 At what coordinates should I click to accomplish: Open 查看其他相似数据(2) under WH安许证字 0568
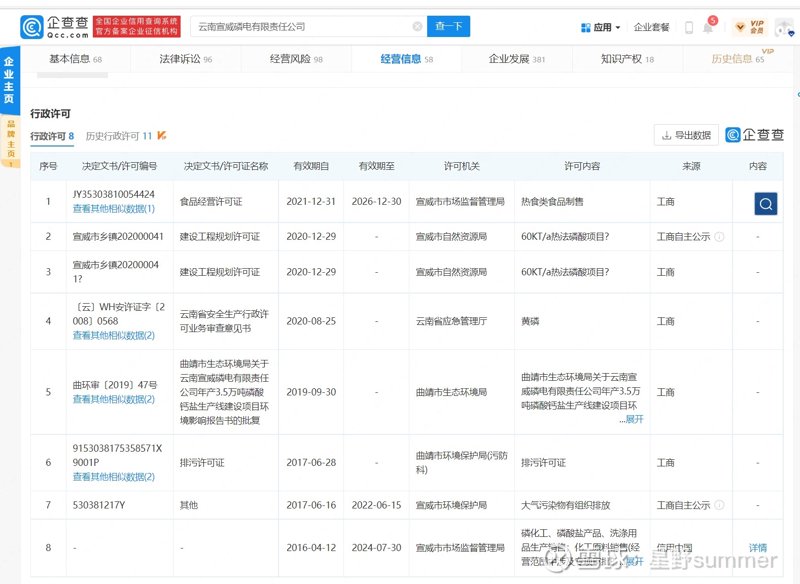click(x=114, y=335)
